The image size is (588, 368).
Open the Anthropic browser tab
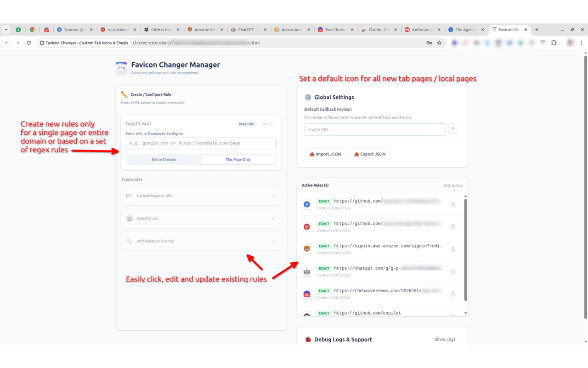[x=422, y=29]
